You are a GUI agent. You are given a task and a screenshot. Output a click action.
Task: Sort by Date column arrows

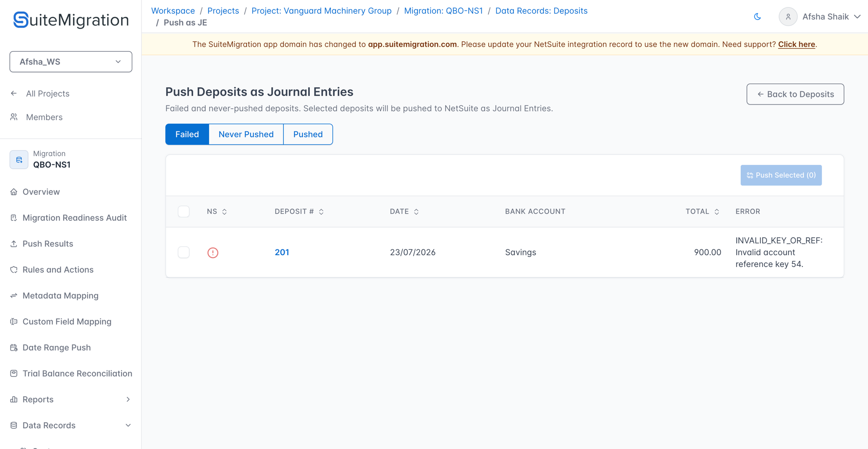tap(416, 212)
